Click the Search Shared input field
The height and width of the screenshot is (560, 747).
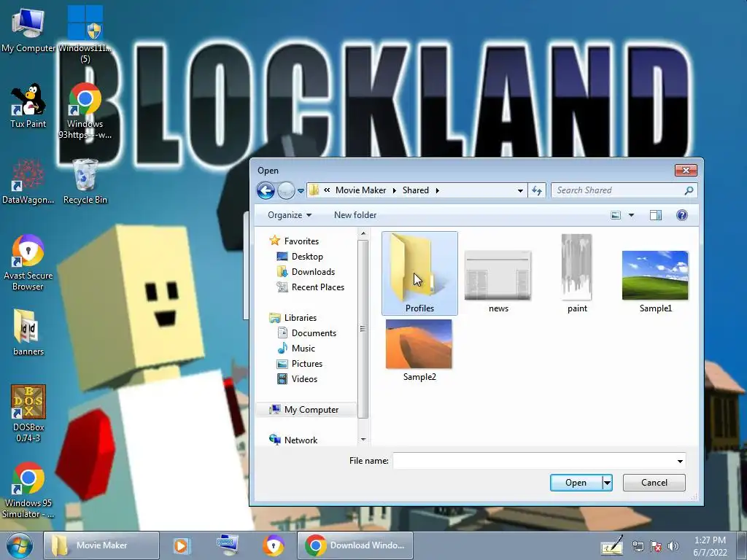click(617, 190)
